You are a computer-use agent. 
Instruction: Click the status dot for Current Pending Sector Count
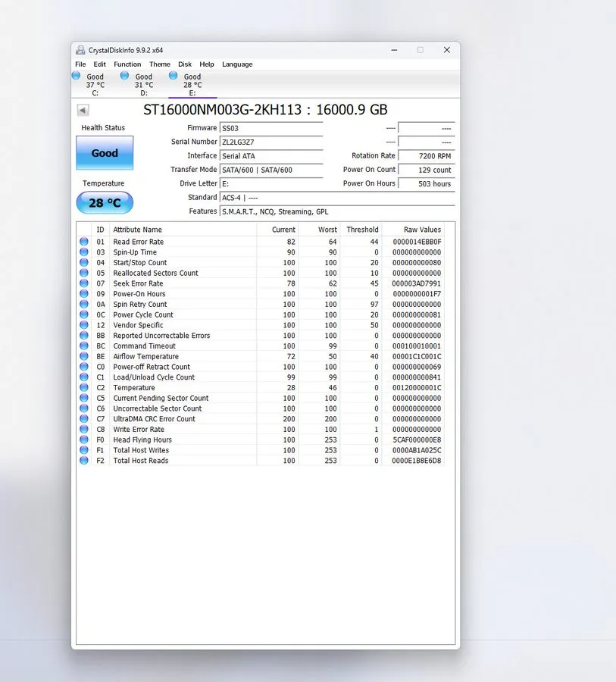[84, 398]
